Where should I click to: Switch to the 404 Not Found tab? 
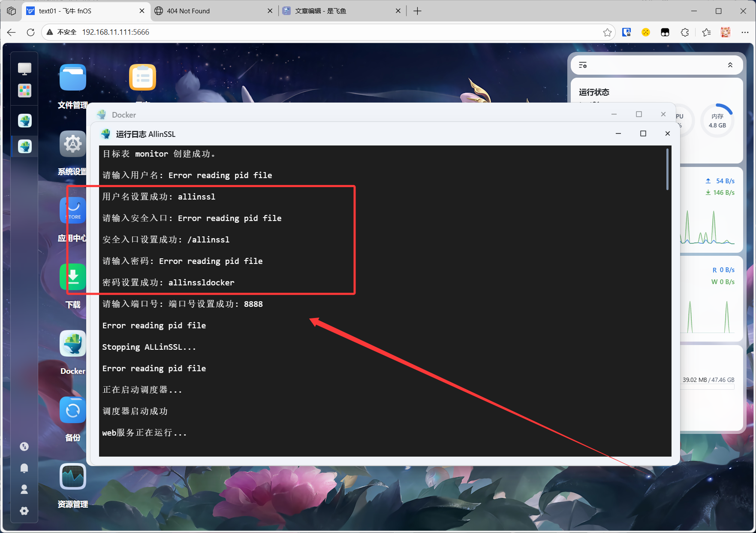pos(210,11)
